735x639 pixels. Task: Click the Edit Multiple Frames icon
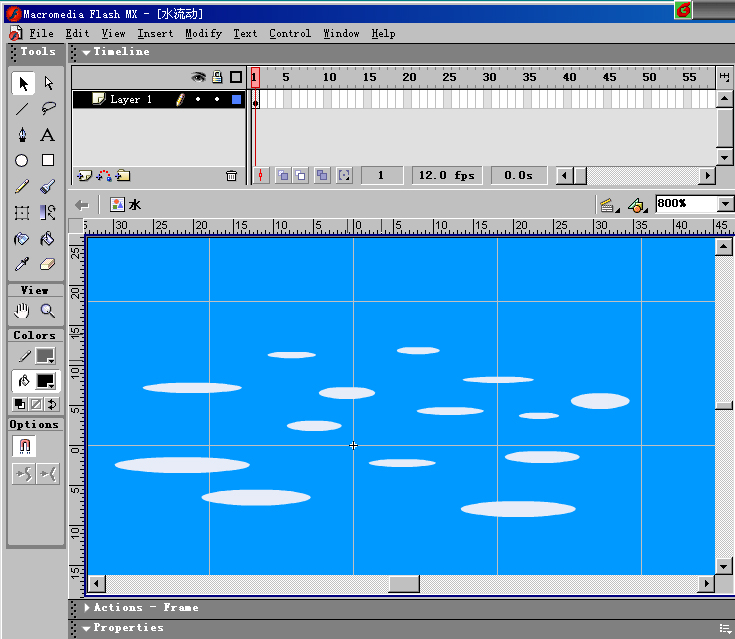click(322, 175)
